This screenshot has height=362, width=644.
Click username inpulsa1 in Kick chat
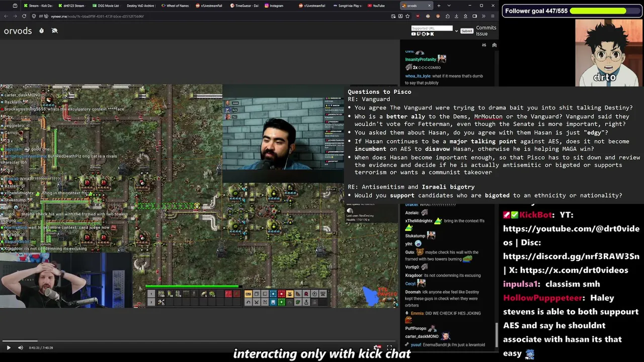coord(521,284)
